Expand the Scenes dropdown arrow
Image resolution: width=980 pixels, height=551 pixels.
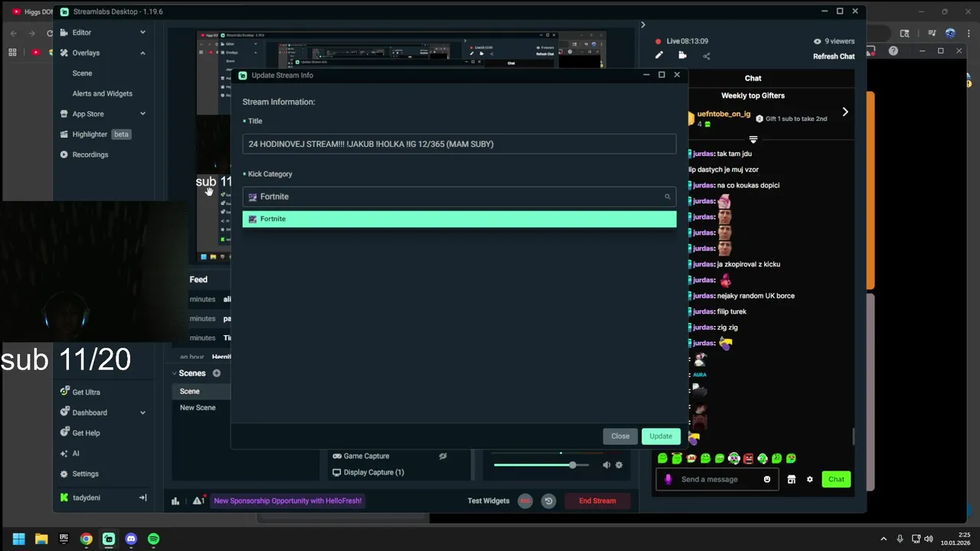174,373
